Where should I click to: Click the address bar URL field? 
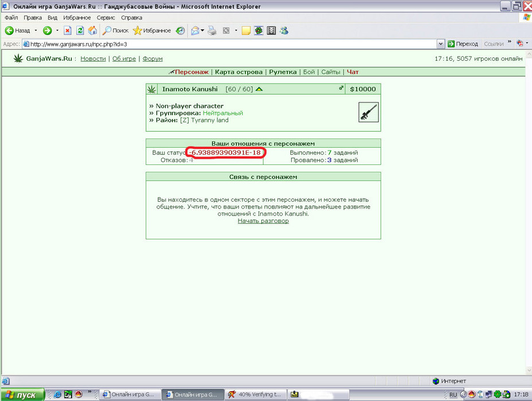230,44
